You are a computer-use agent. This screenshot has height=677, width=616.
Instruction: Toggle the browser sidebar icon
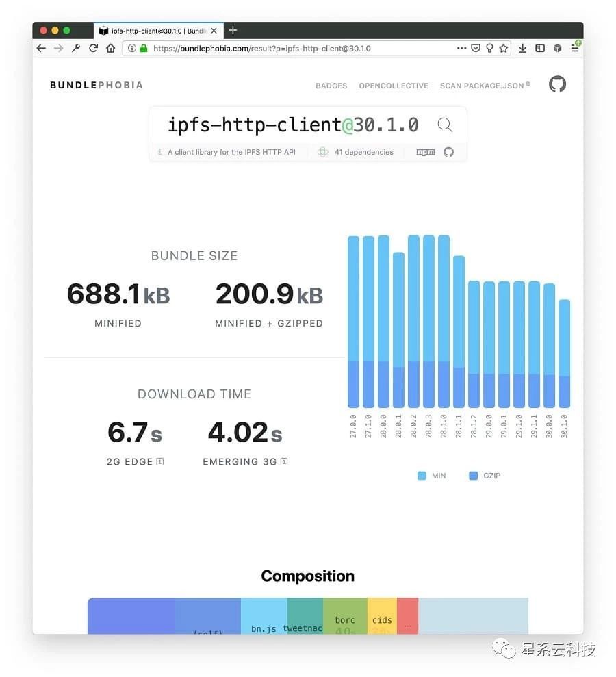[x=539, y=49]
